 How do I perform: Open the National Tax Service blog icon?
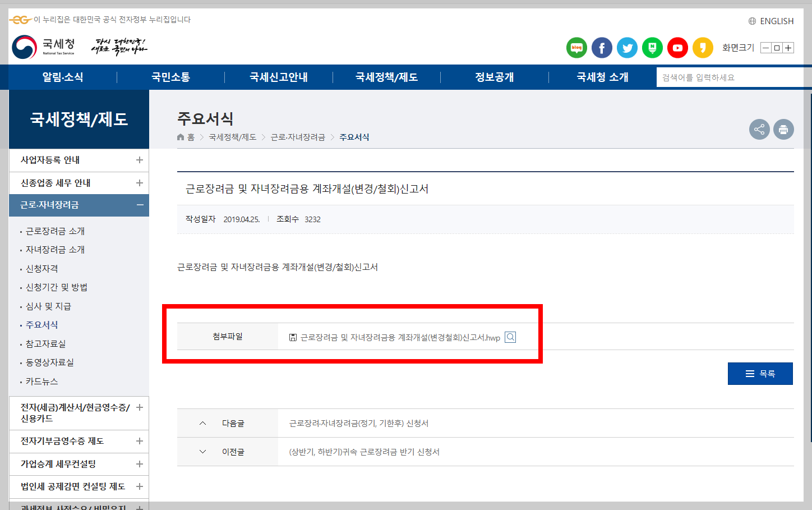click(x=576, y=48)
